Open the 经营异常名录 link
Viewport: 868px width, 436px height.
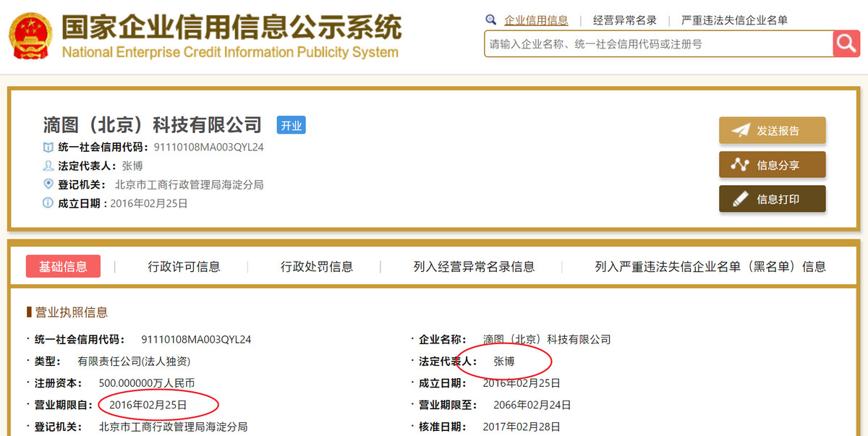(x=625, y=20)
